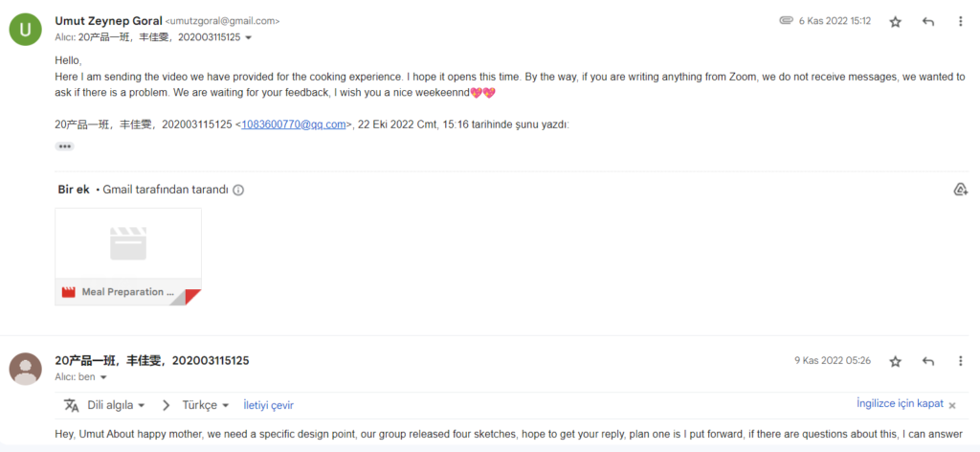The height and width of the screenshot is (452, 980).
Task: Open more options for second email
Action: click(961, 361)
